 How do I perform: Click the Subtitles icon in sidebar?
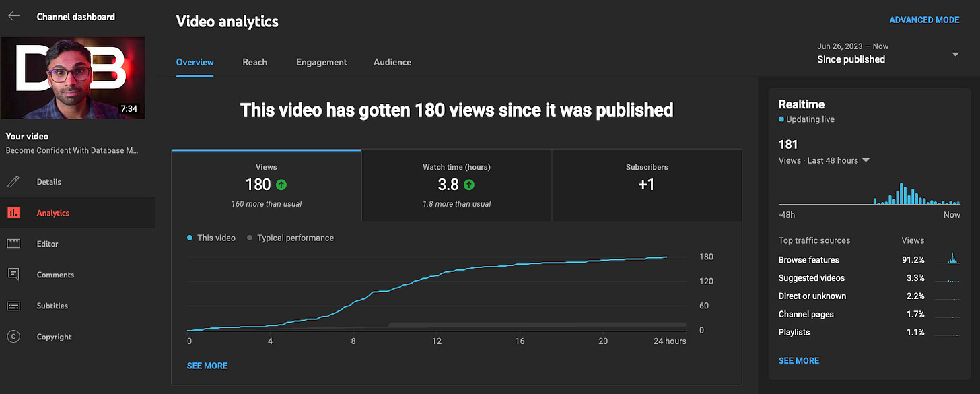13,306
